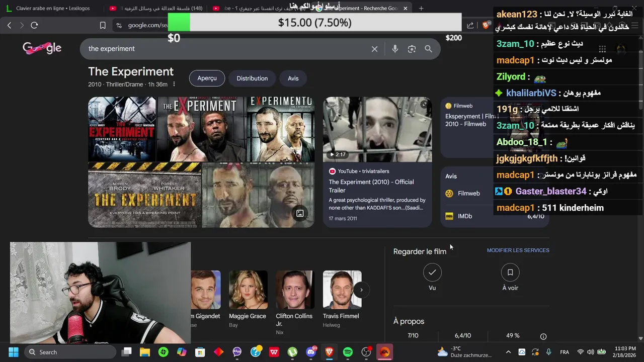The width and height of the screenshot is (644, 362).
Task: Open the Gigandet cast card
Action: (x=205, y=299)
